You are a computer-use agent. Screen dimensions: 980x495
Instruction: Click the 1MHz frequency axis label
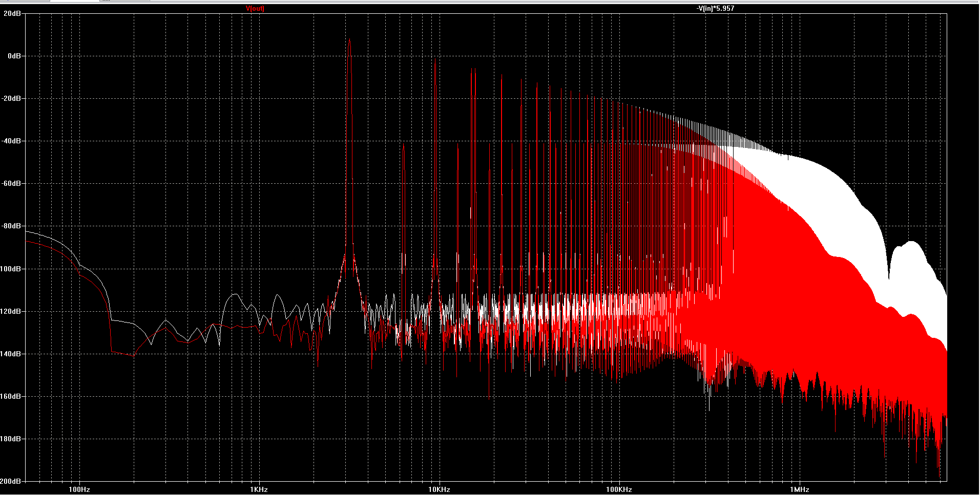[799, 489]
